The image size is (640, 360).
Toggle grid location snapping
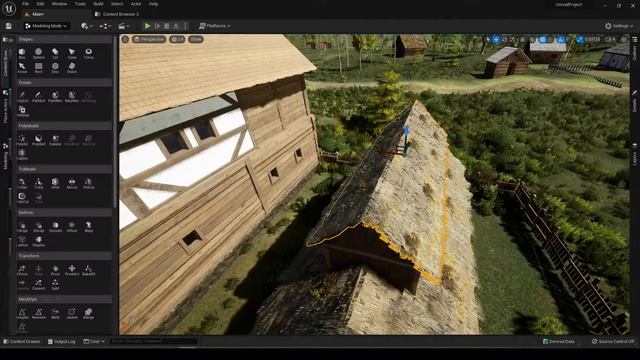[543, 39]
